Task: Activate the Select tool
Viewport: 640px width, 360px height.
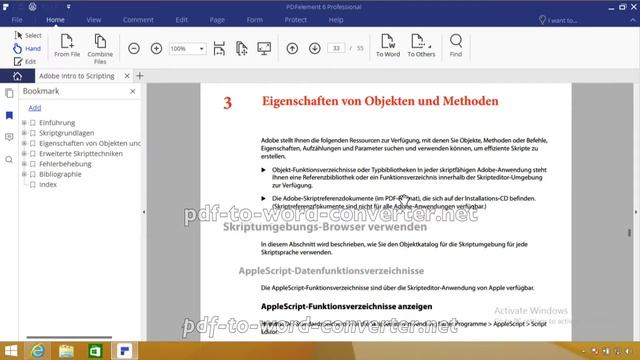Action: coord(28,36)
